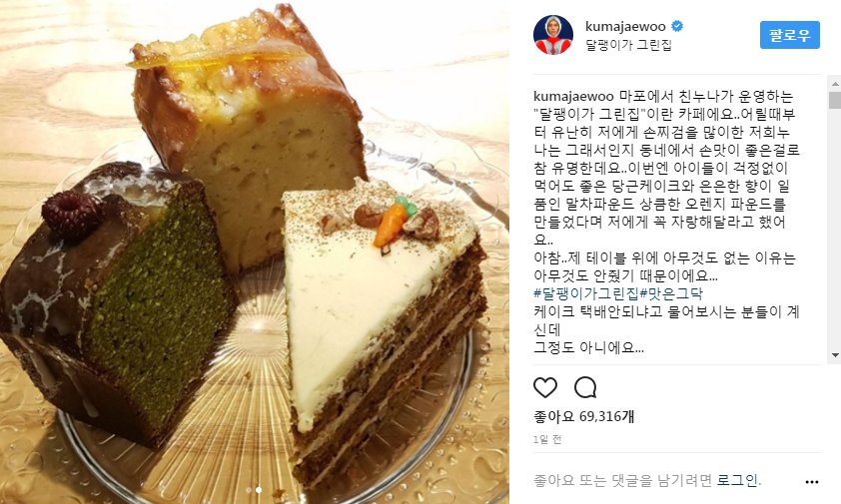Open the 달팽이가 그린집 location link under the username
The width and height of the screenshot is (841, 504).
pyautogui.click(x=628, y=45)
